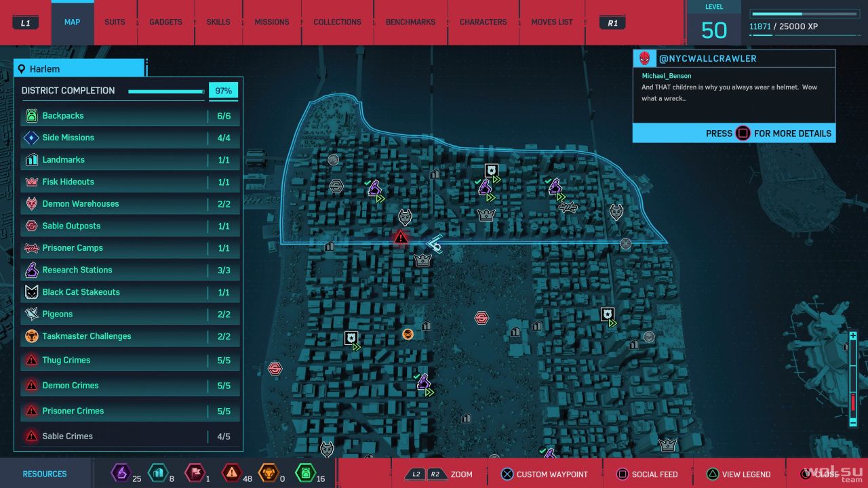Select the orange Taskmaster challenge marker on map

tap(408, 333)
